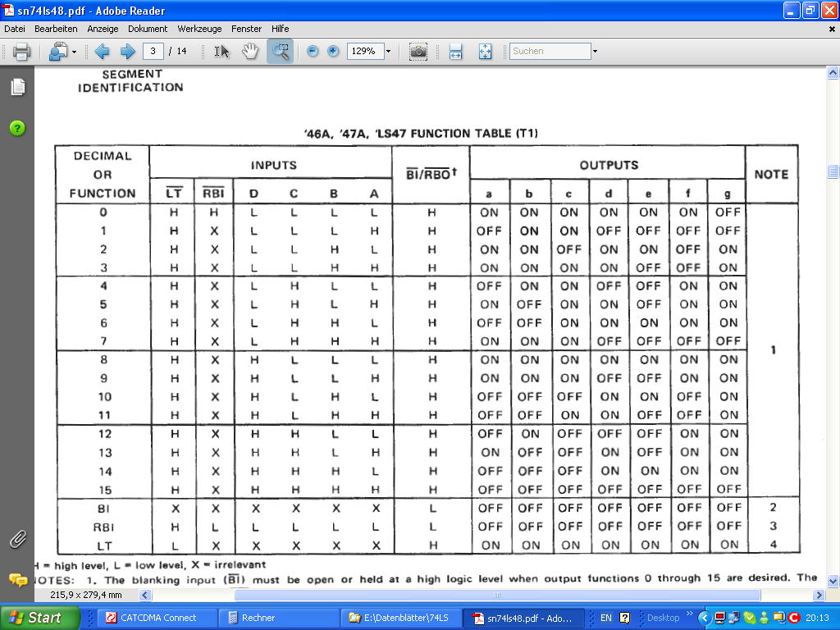Fit page to window width

(456, 52)
